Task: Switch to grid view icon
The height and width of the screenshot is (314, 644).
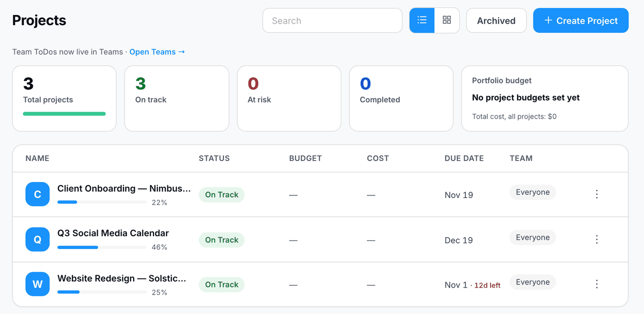Action: click(447, 20)
